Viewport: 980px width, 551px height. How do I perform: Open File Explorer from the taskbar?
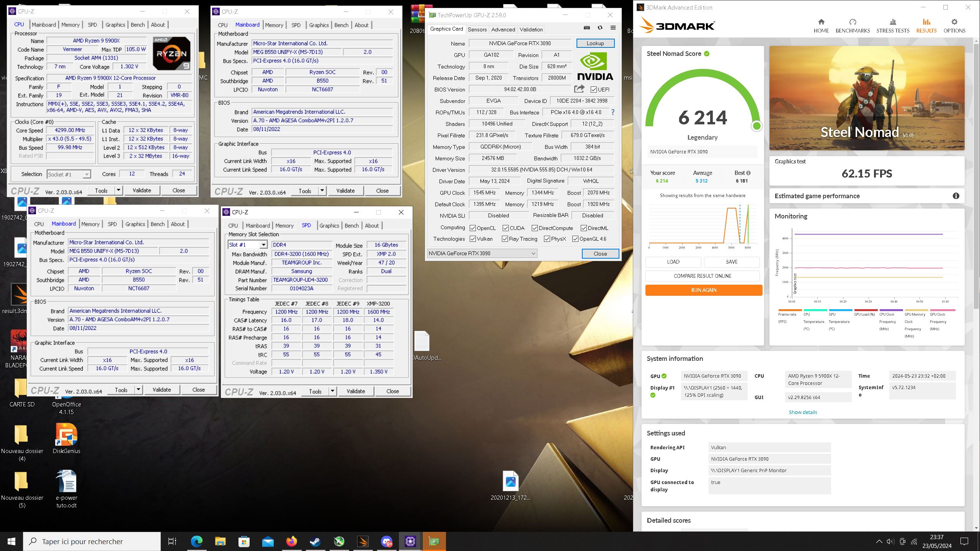pos(220,541)
